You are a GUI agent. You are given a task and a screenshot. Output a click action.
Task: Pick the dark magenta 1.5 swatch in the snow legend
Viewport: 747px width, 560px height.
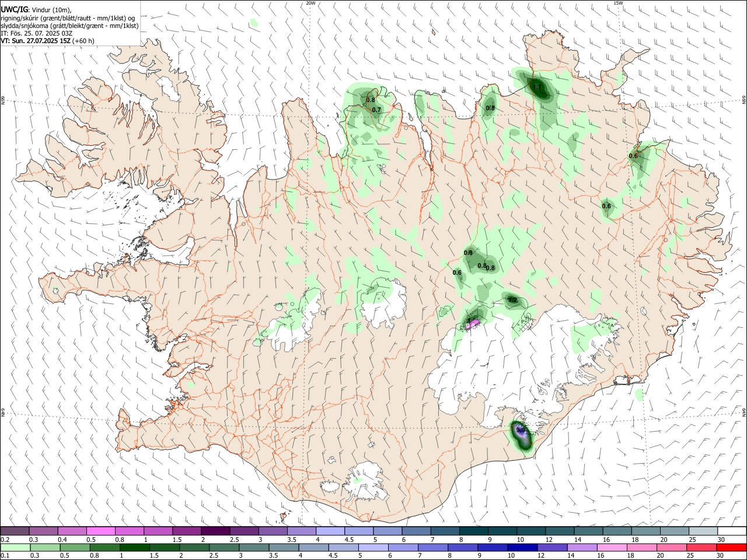click(187, 531)
